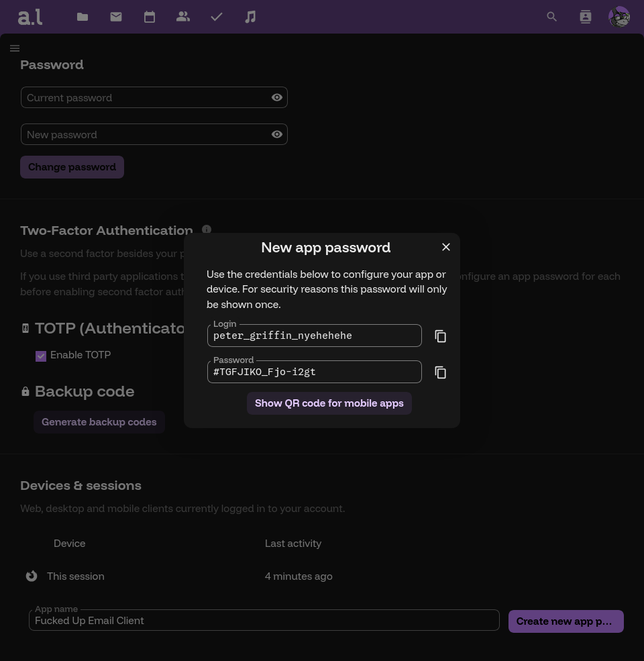This screenshot has width=644, height=661.
Task: Open the Calendar app icon
Action: (149, 17)
